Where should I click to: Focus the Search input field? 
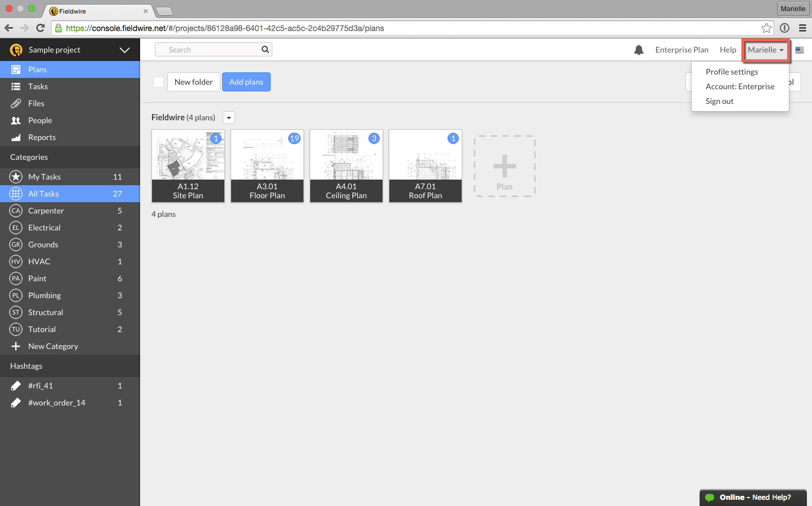click(x=214, y=50)
